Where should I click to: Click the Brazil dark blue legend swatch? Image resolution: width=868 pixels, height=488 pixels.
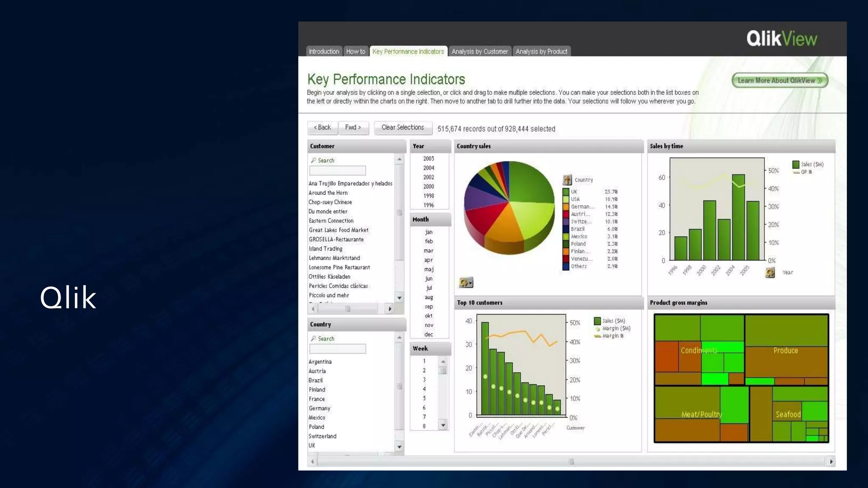[566, 229]
